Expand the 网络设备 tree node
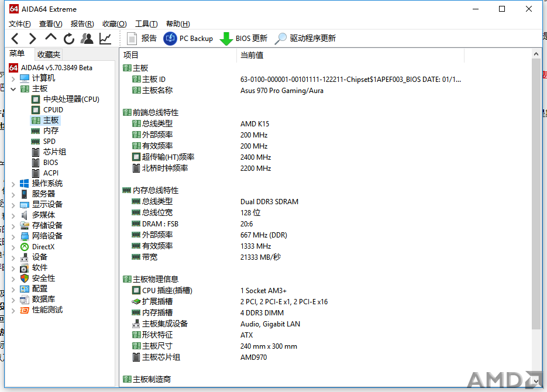547x392 pixels. [x=13, y=237]
